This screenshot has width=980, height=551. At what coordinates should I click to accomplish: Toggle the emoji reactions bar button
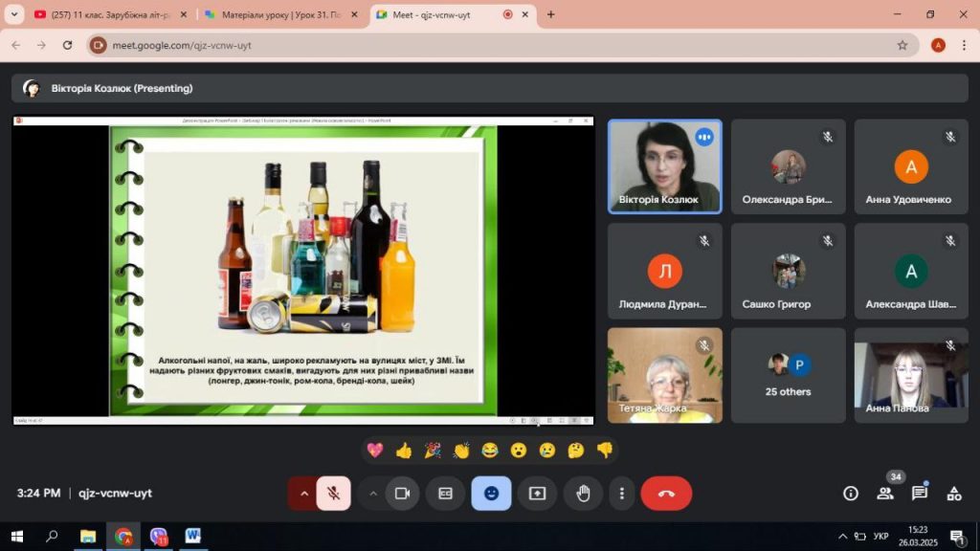[491, 494]
